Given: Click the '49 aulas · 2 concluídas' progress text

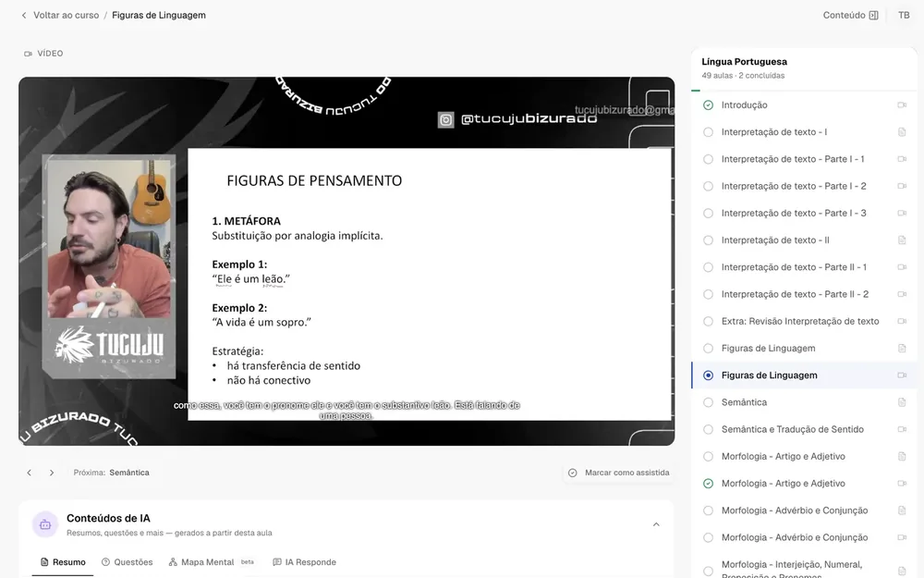Looking at the screenshot, I should click(743, 76).
